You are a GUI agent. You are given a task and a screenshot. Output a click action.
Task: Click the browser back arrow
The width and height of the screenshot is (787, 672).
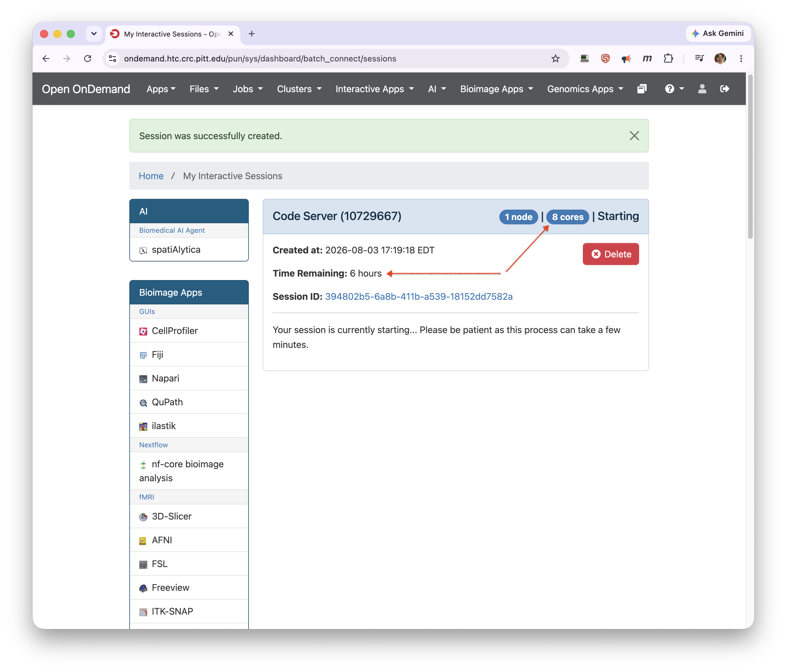pos(46,59)
